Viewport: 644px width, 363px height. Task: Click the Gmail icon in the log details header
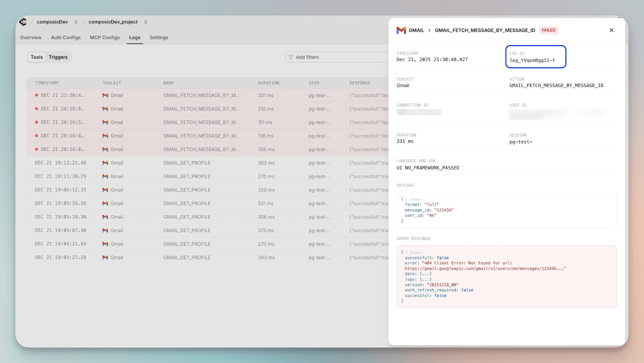pyautogui.click(x=401, y=30)
